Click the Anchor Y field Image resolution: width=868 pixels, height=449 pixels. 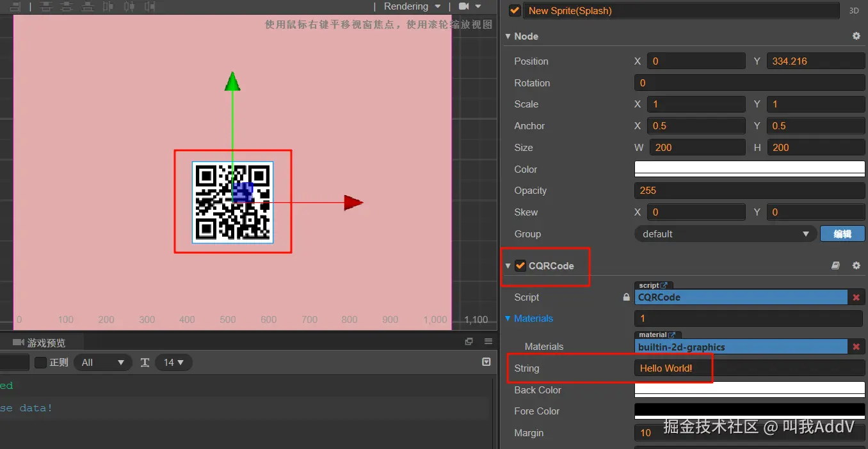point(816,126)
